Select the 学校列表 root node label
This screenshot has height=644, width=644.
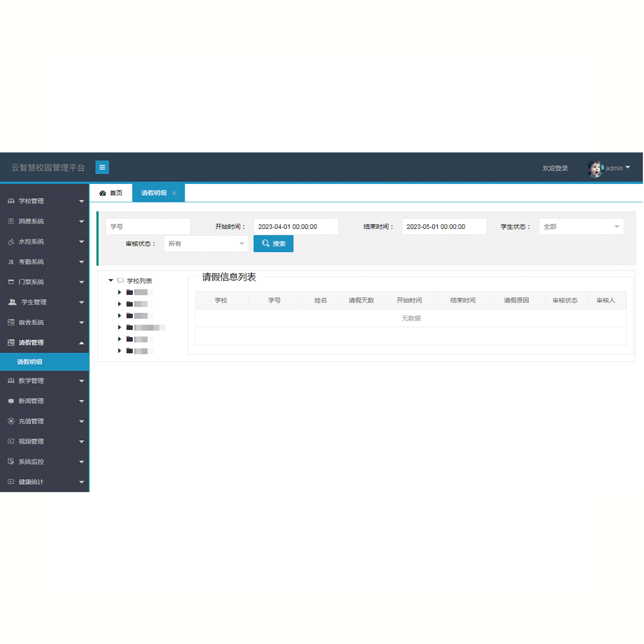(x=140, y=281)
